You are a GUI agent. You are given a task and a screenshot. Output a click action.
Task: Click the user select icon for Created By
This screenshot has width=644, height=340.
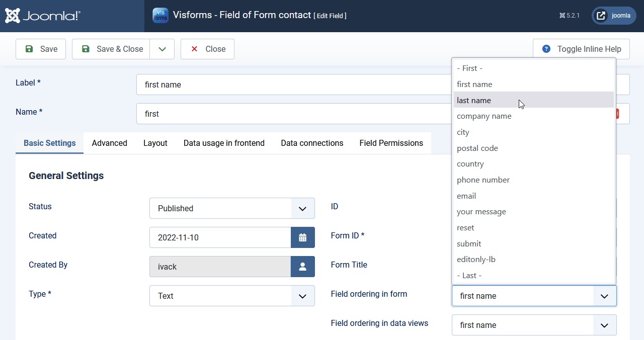(x=302, y=267)
